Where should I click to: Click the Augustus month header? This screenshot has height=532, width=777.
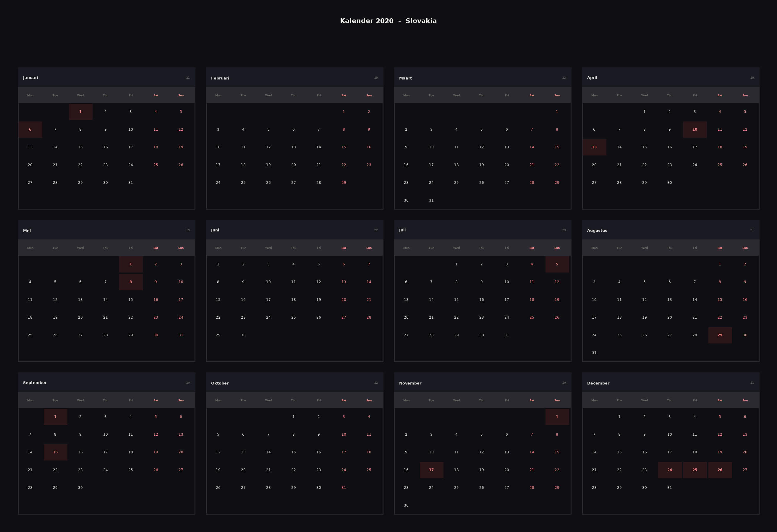597,230
